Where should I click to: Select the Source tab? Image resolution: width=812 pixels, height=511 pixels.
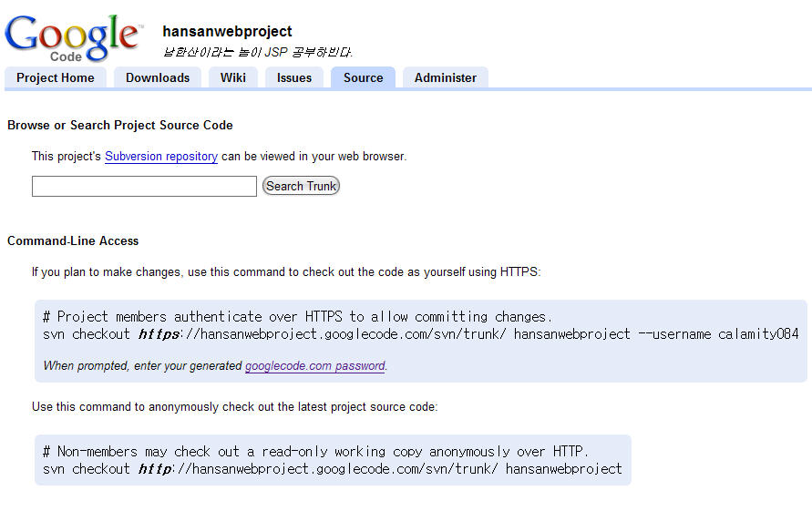363,77
